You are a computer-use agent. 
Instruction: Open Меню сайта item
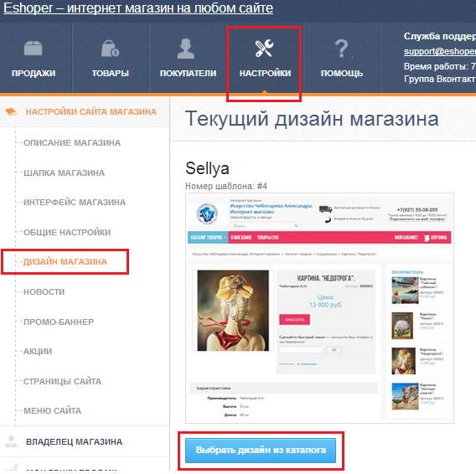[52, 410]
